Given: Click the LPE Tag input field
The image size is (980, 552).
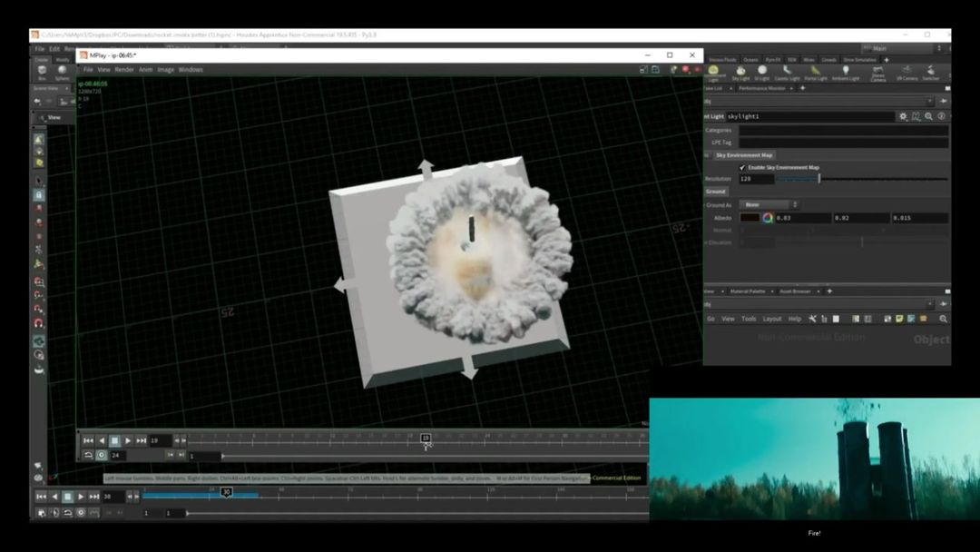Looking at the screenshot, I should [x=844, y=143].
